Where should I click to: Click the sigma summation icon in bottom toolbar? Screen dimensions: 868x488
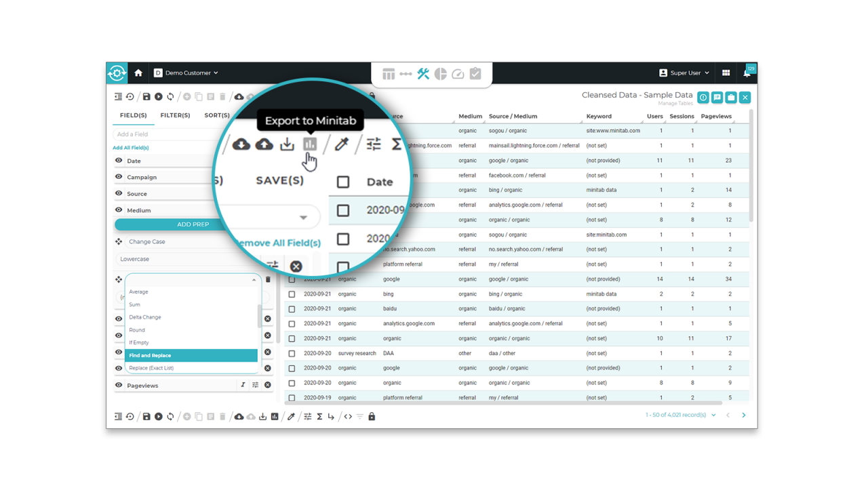pos(319,416)
